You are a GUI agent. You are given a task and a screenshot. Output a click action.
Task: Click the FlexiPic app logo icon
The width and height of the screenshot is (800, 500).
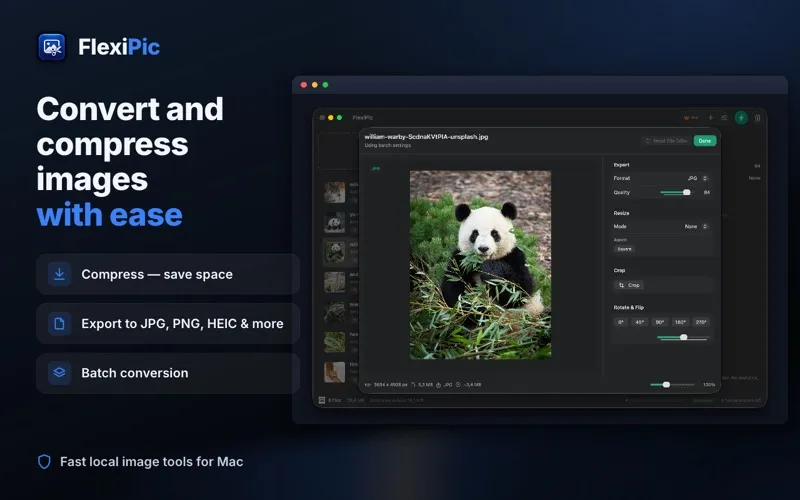tap(52, 47)
